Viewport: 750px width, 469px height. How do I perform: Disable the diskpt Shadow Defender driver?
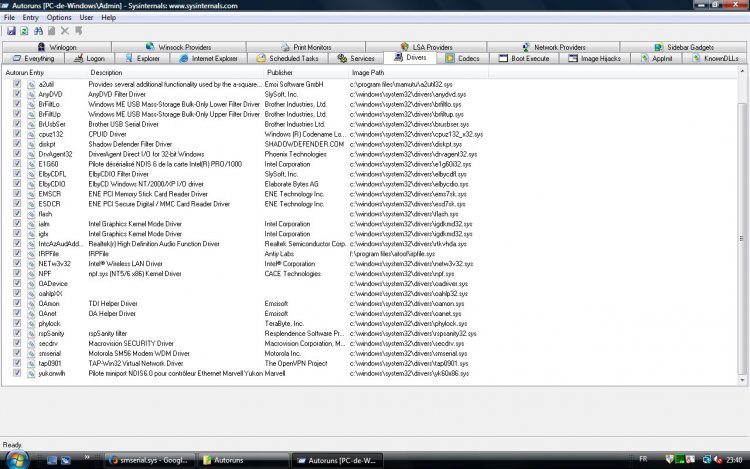(17, 144)
